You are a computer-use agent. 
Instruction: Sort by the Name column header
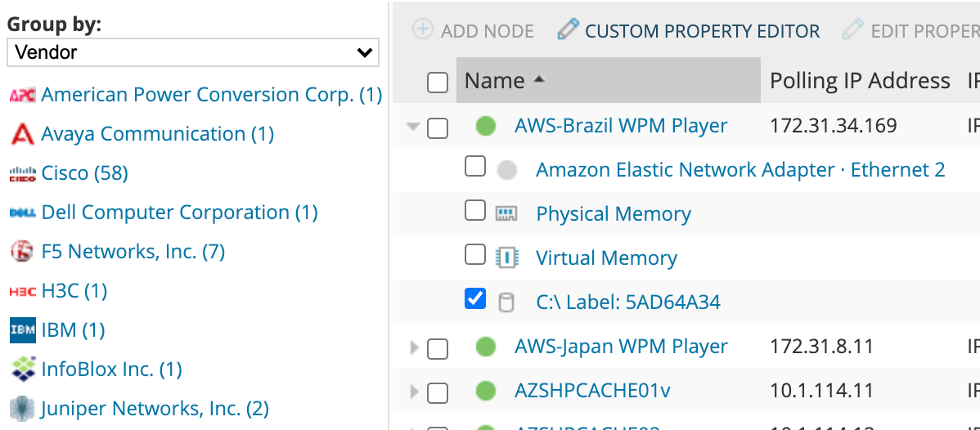pos(495,81)
